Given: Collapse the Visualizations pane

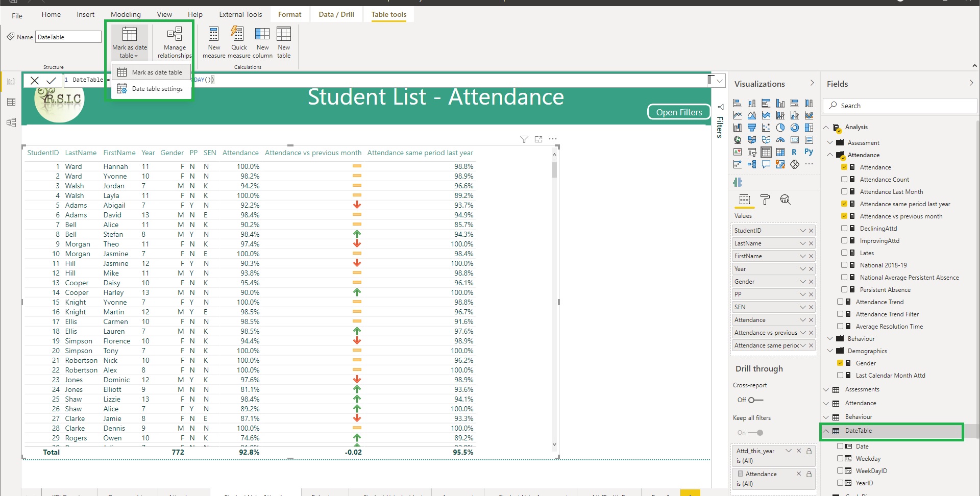Looking at the screenshot, I should coord(812,83).
